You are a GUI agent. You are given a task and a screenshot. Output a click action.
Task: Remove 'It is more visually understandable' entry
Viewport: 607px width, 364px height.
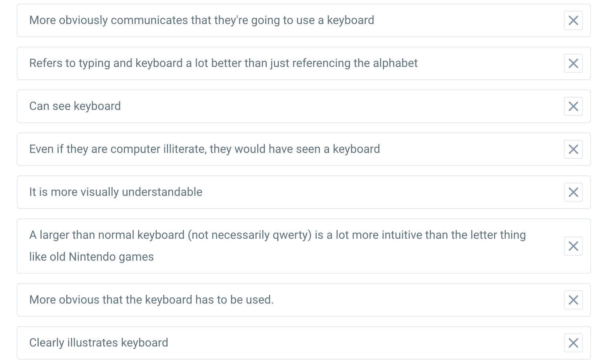(573, 192)
